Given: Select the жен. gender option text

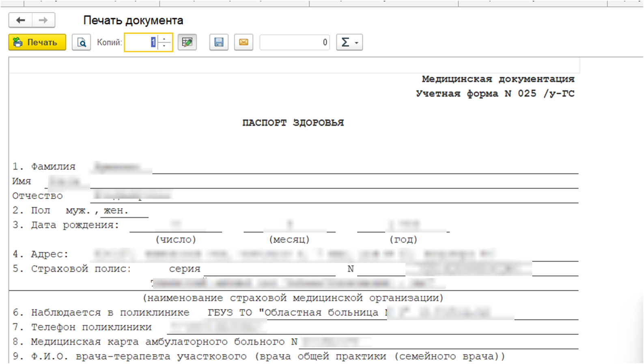Looking at the screenshot, I should tap(116, 210).
